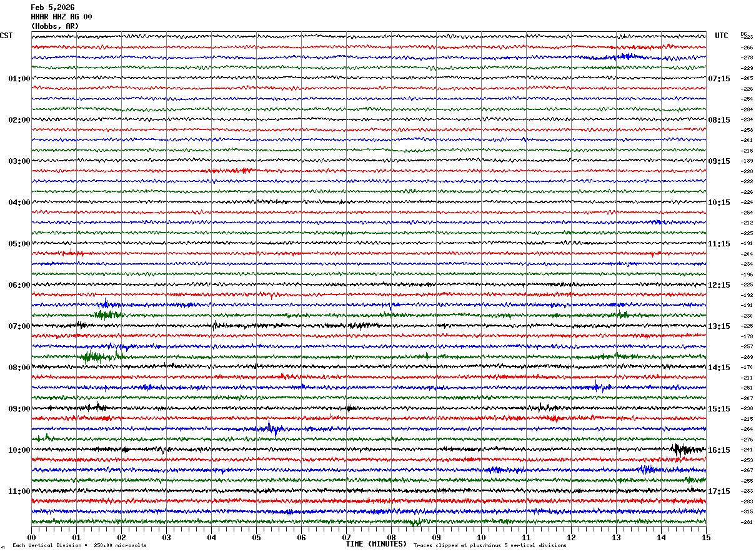Select the -315 DC offset value
The image size is (756, 554).
[x=747, y=511]
